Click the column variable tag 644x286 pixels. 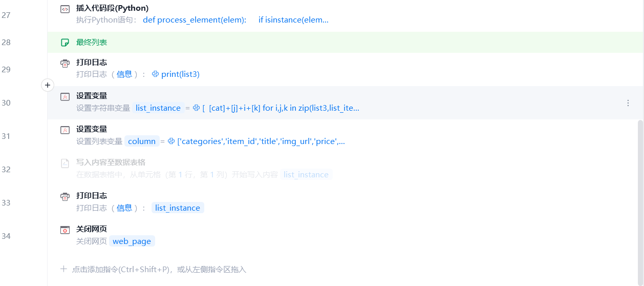click(142, 141)
